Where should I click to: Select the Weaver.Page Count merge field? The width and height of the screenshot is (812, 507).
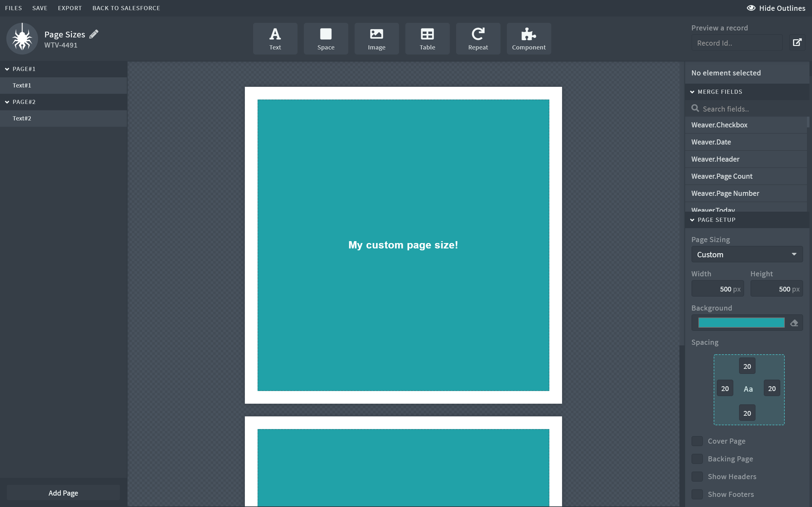point(721,176)
